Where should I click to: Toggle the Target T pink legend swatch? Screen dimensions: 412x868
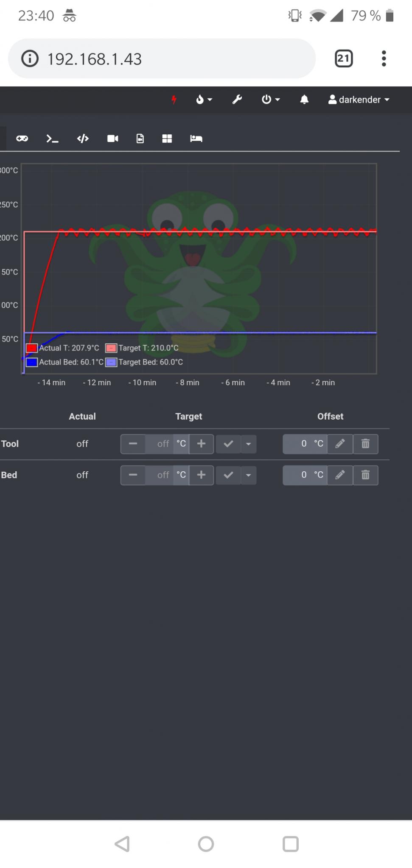click(x=111, y=348)
